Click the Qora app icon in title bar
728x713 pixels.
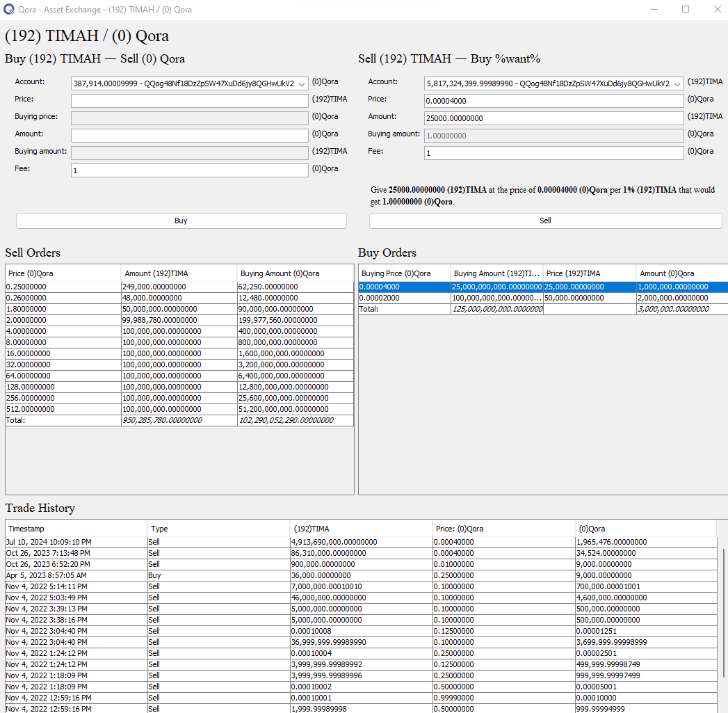pos(9,9)
